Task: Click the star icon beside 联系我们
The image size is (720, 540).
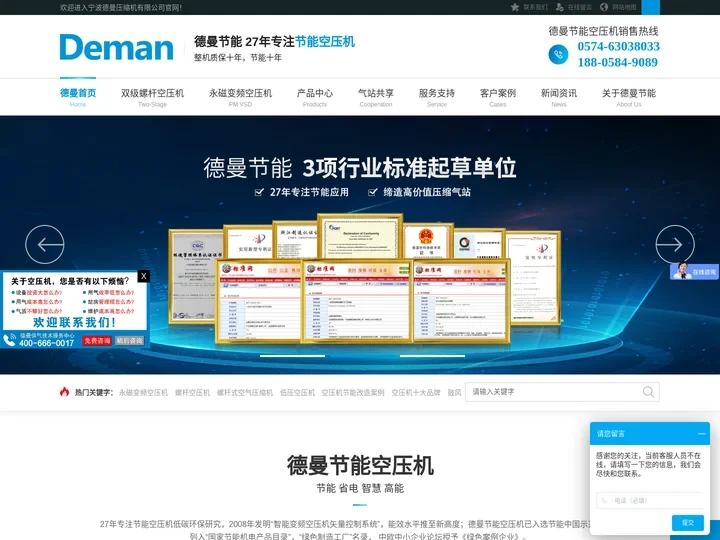Action: [x=515, y=7]
